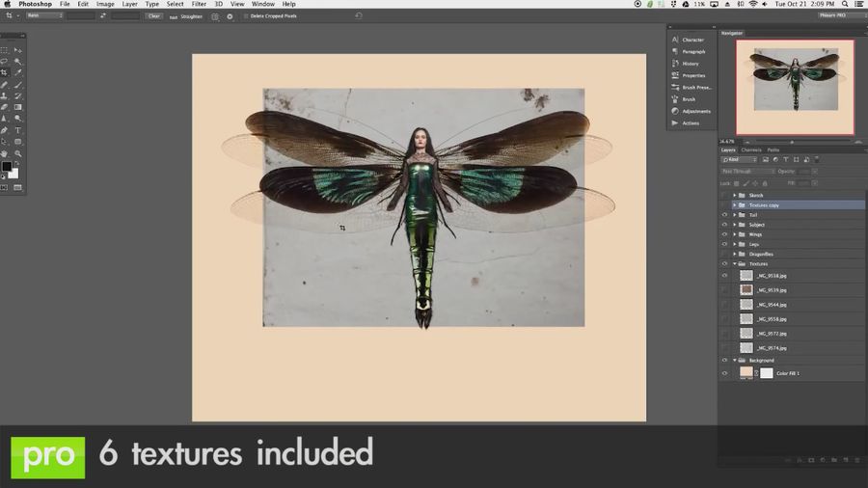Open crop ratio preset dropdown
This screenshot has height=488, width=868.
[x=44, y=16]
